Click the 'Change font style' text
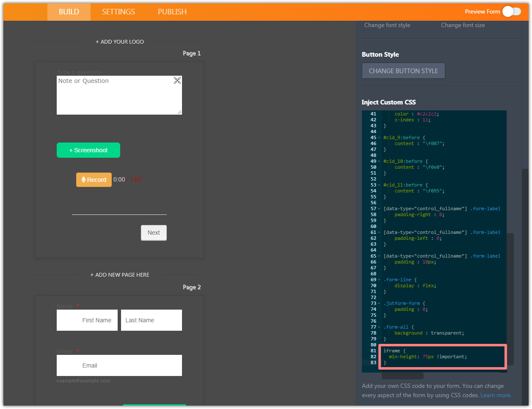The height and width of the screenshot is (409, 532). [387, 25]
